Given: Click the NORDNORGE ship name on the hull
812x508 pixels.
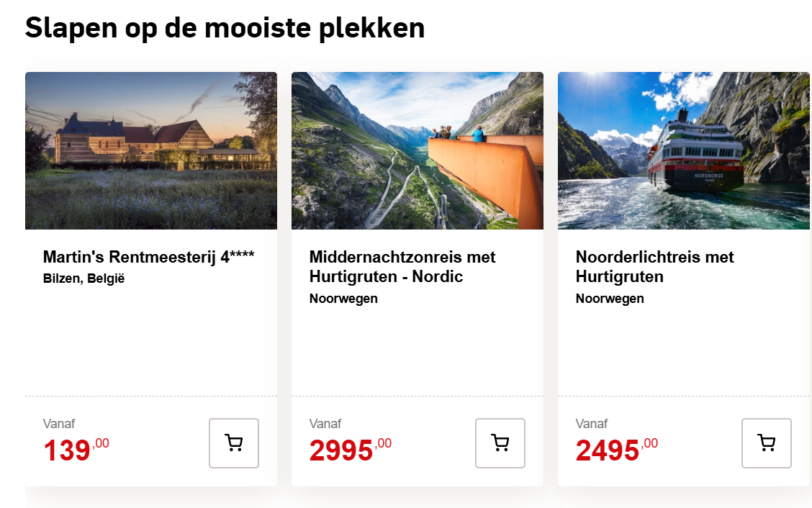Looking at the screenshot, I should point(708,175).
